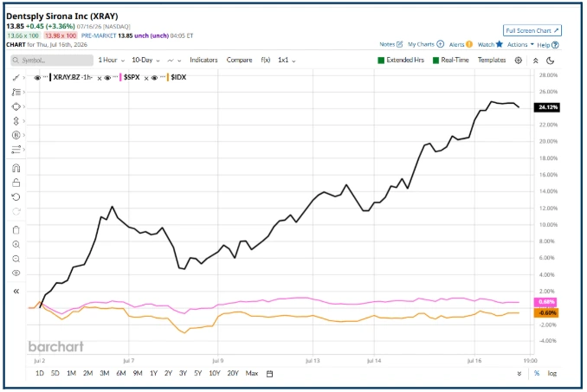Click the zoom in magnifier icon
587x392 pixels.
tap(16, 244)
